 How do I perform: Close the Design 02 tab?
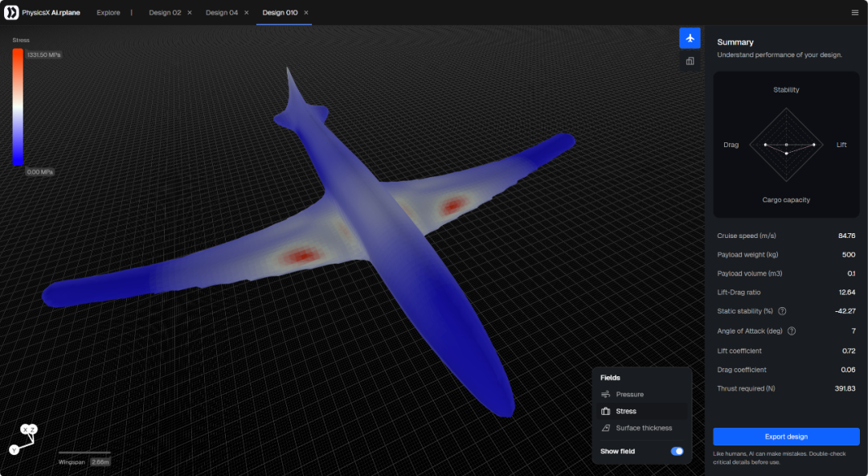tap(190, 13)
